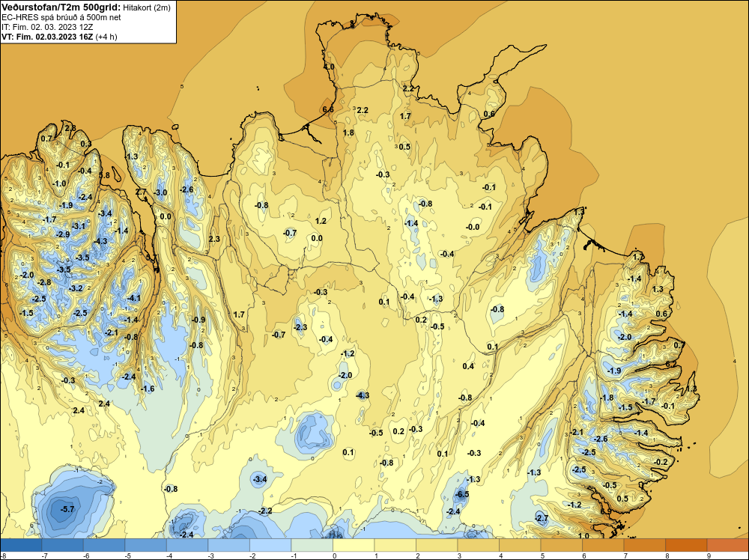Select legend color between 2 and 3
The width and height of the screenshot is (749, 560).
[437, 545]
